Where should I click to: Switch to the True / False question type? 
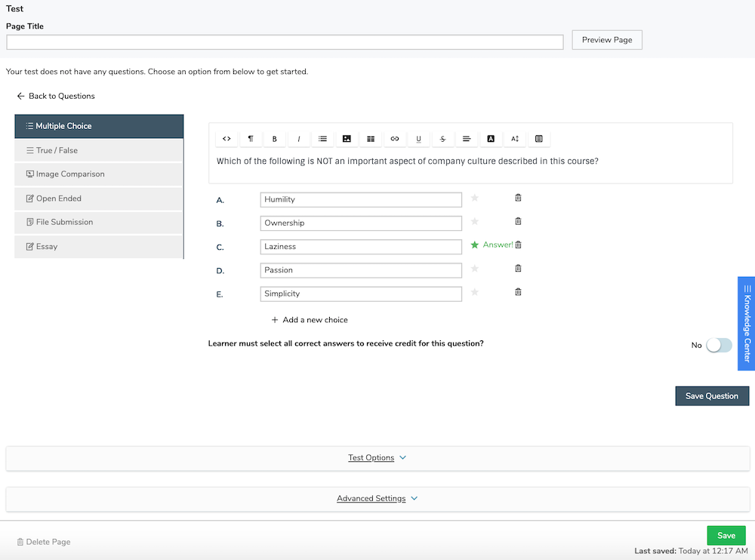99,149
